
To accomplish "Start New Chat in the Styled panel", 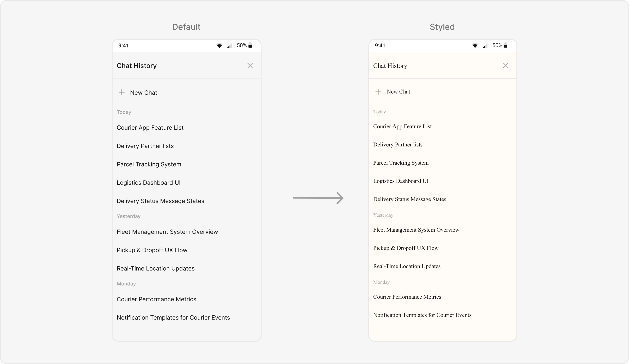I will pyautogui.click(x=398, y=92).
